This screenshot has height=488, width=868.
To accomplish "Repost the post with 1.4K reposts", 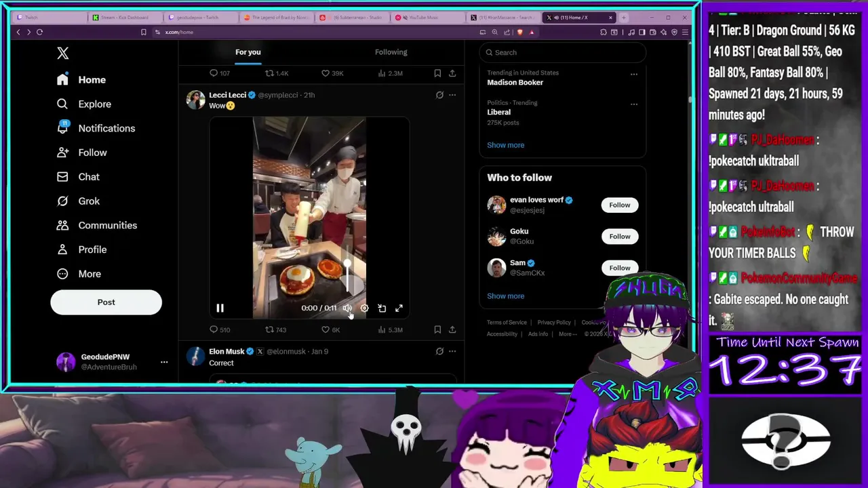I will (276, 73).
